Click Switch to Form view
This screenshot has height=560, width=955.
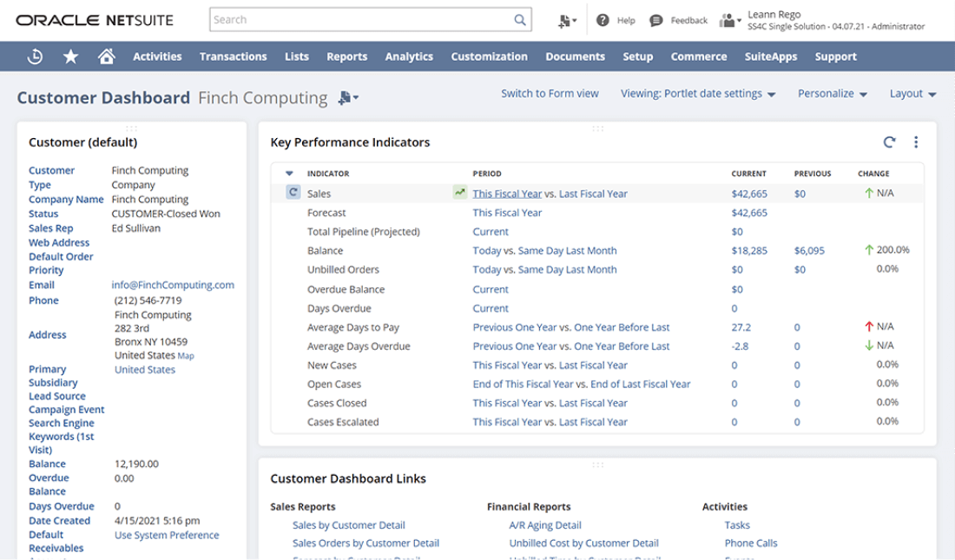[550, 93]
